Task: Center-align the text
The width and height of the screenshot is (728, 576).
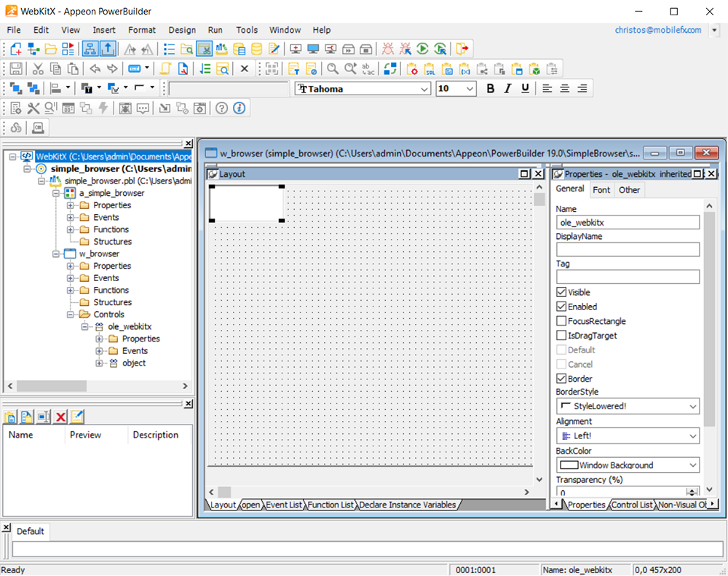Action: click(565, 88)
